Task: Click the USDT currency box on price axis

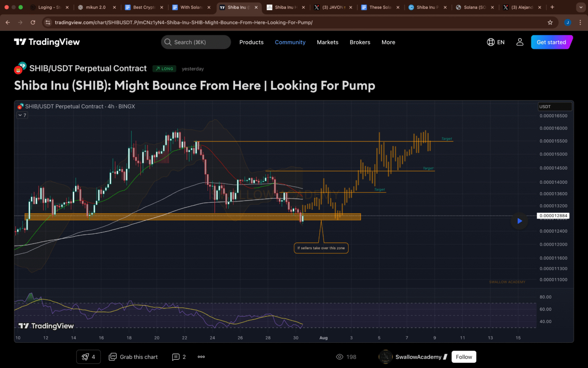Action: click(555, 106)
